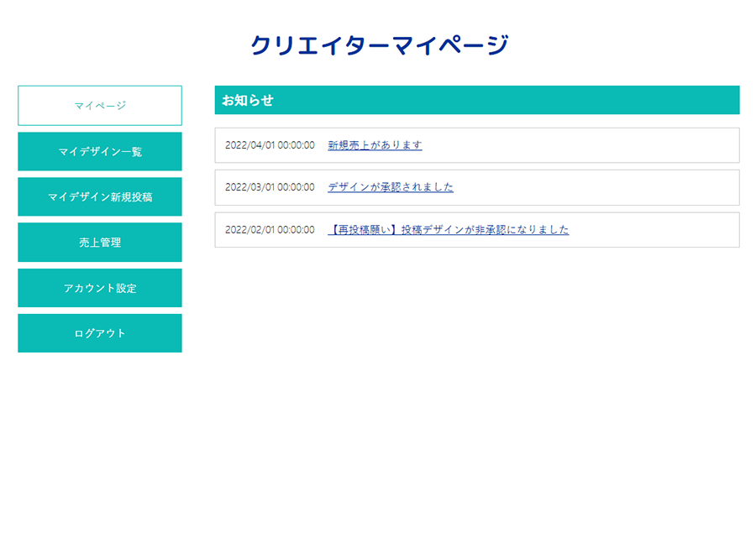Click the クリエイターマイページ page title
Screen dimensions: 756x554
(379, 45)
